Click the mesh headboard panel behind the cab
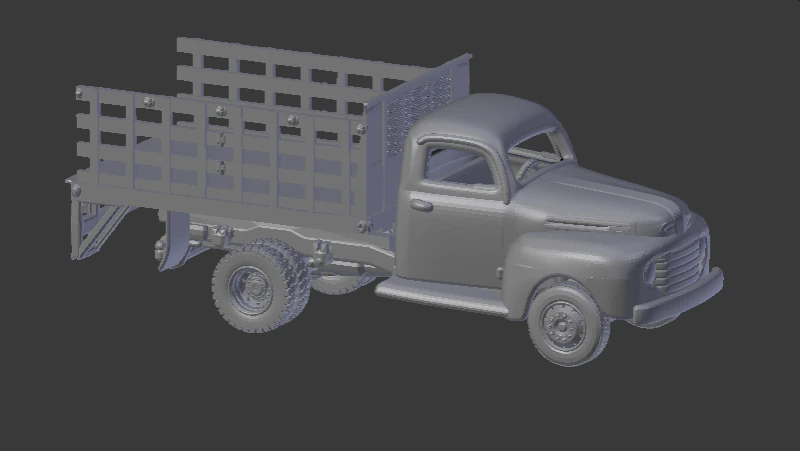Screen dimensions: 800x451 [417, 115]
